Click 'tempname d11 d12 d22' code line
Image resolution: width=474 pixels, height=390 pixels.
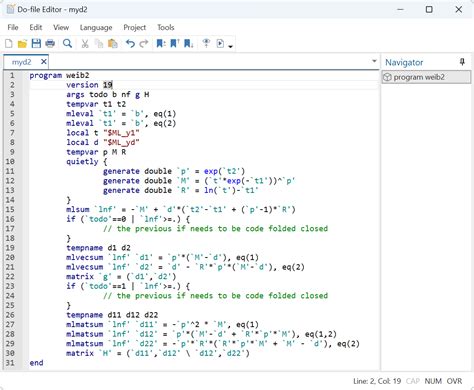click(112, 315)
